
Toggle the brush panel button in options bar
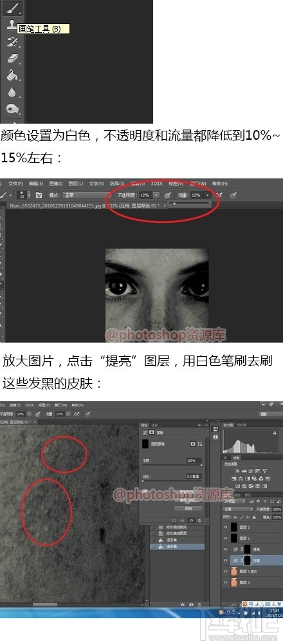tap(39, 195)
